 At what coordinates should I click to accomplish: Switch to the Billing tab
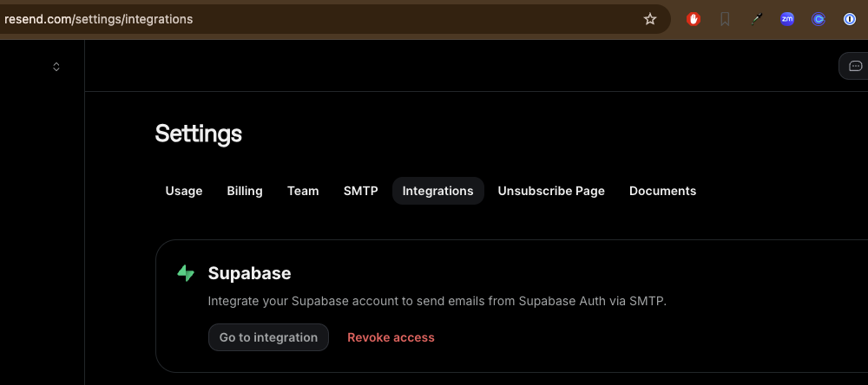[x=245, y=191]
